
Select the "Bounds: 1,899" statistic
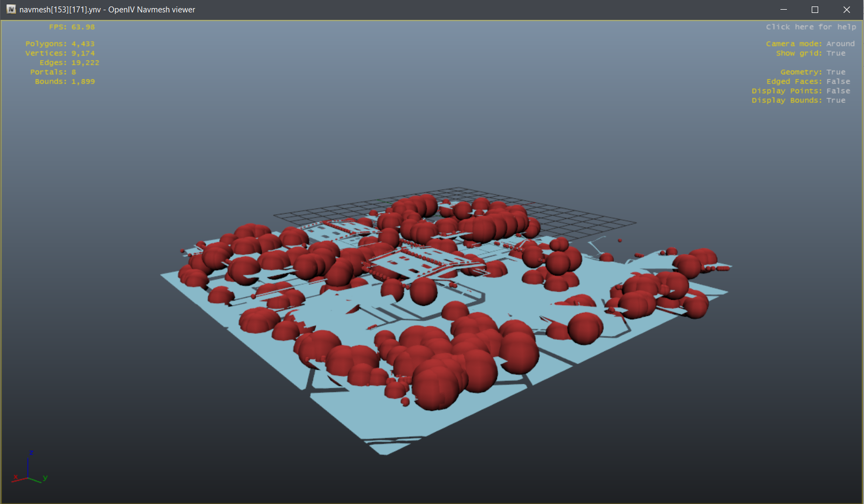point(65,82)
